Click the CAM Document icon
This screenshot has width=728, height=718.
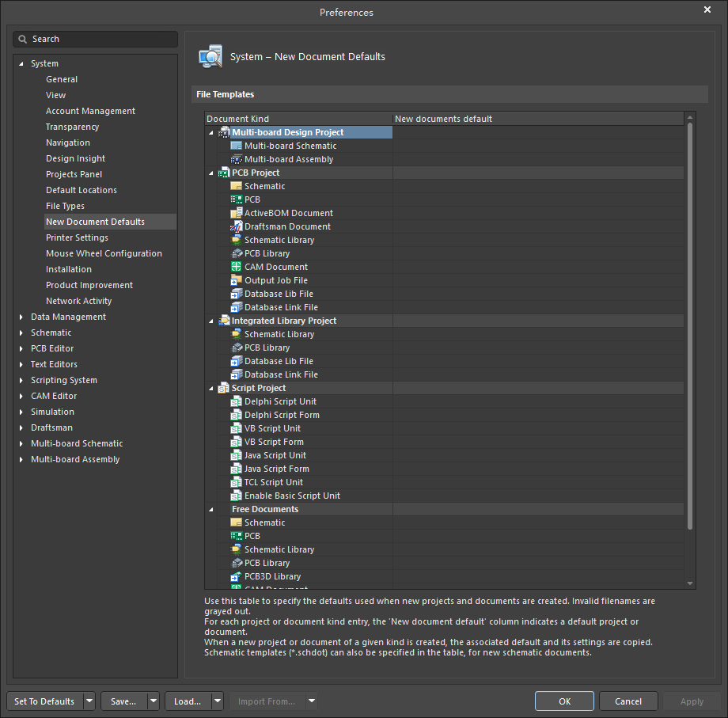point(236,267)
